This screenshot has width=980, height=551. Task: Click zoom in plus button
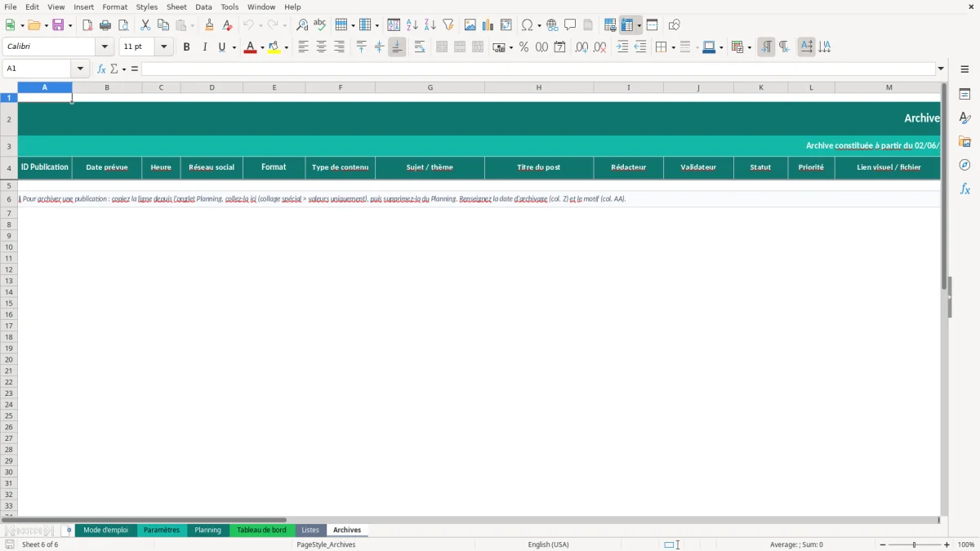(x=947, y=544)
